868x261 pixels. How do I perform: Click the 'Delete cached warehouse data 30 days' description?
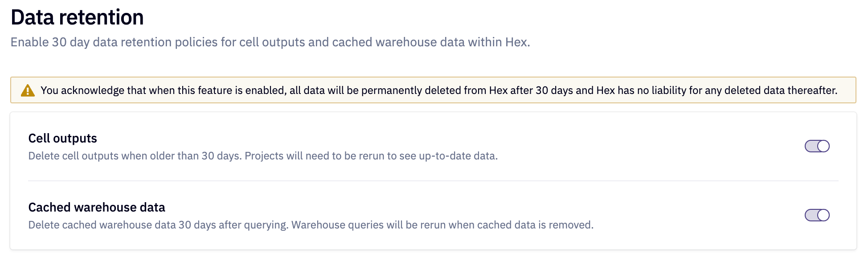tap(311, 225)
